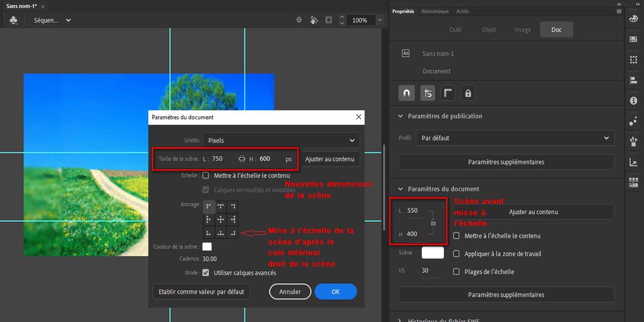Open the Align panel icon
Viewport: 644px width, 322px height.
pyautogui.click(x=633, y=80)
